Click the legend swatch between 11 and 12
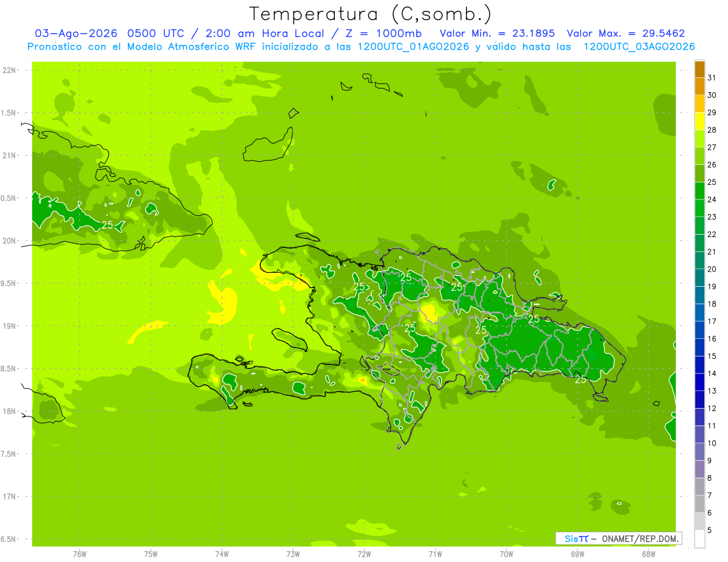 click(699, 417)
